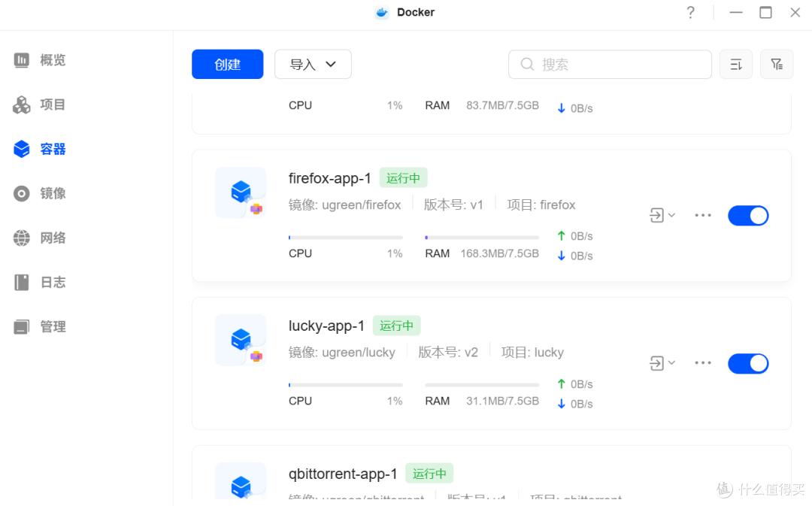The height and width of the screenshot is (506, 812).
Task: Open the 日志 logs section
Action: pyautogui.click(x=40, y=282)
